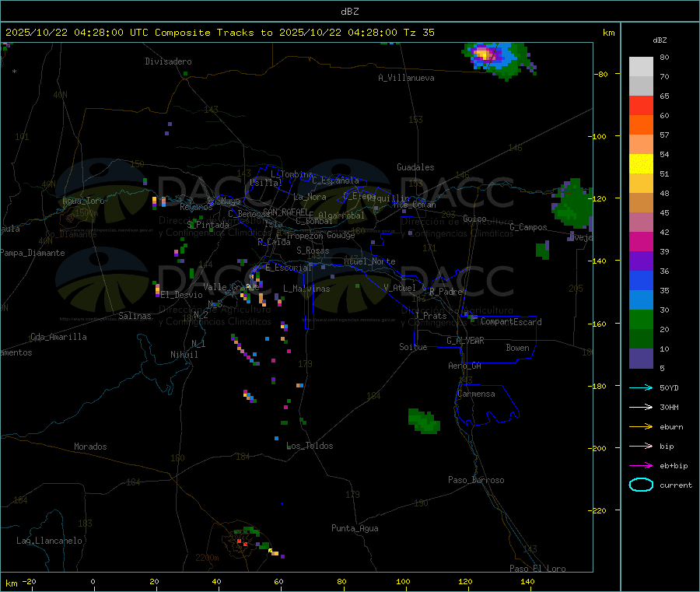The height and width of the screenshot is (592, 700).
Task: Click the L_Malvinas map label
Action: point(306,289)
